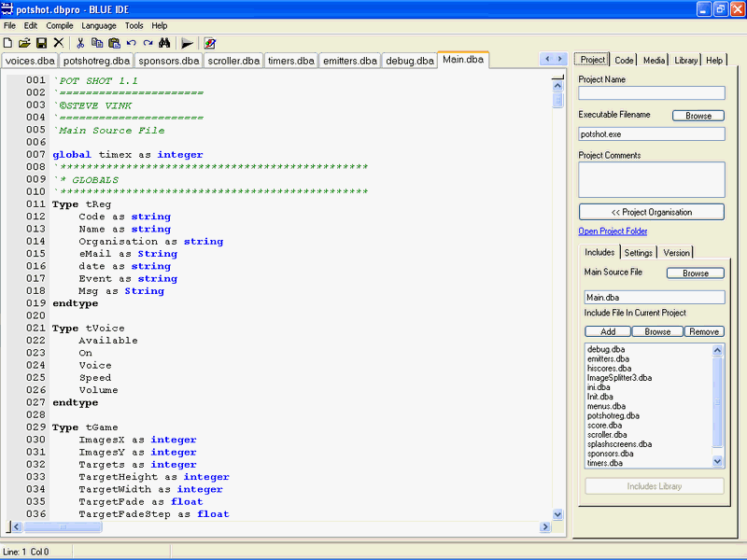Open Find with the binoculars icon

pos(164,43)
